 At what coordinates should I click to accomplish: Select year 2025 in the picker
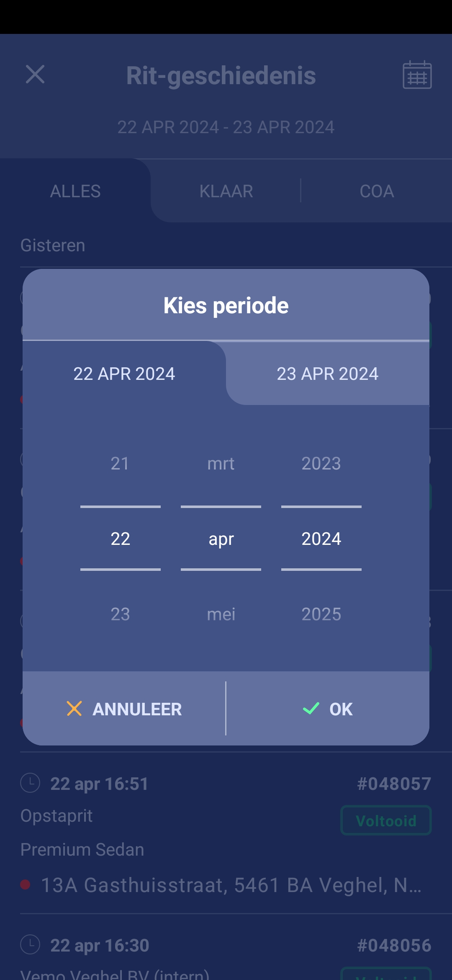coord(321,614)
